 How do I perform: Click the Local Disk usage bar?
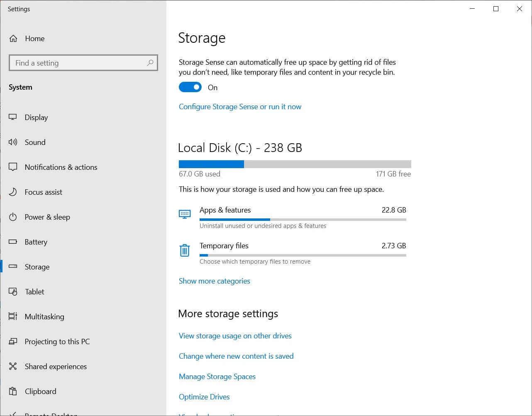[x=295, y=164]
